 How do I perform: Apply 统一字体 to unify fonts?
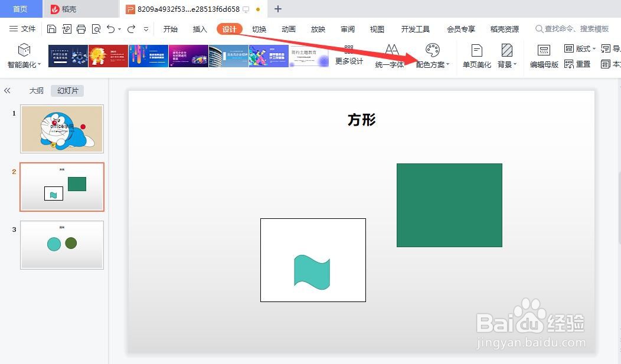(x=390, y=56)
